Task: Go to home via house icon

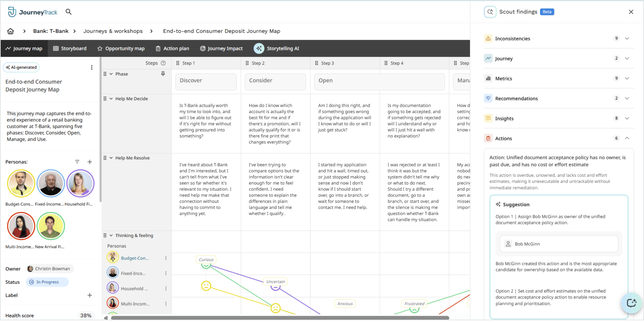Action: point(11,31)
